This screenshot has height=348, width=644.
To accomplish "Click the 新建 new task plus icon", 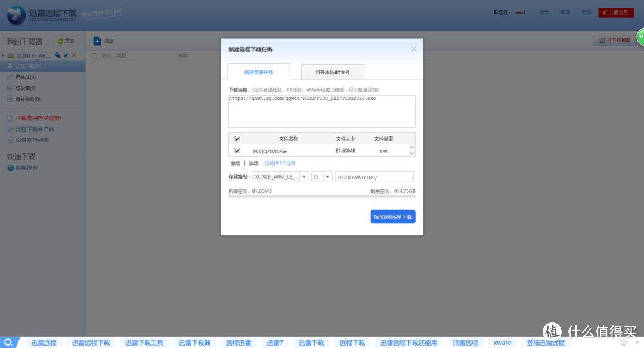I will (x=97, y=41).
